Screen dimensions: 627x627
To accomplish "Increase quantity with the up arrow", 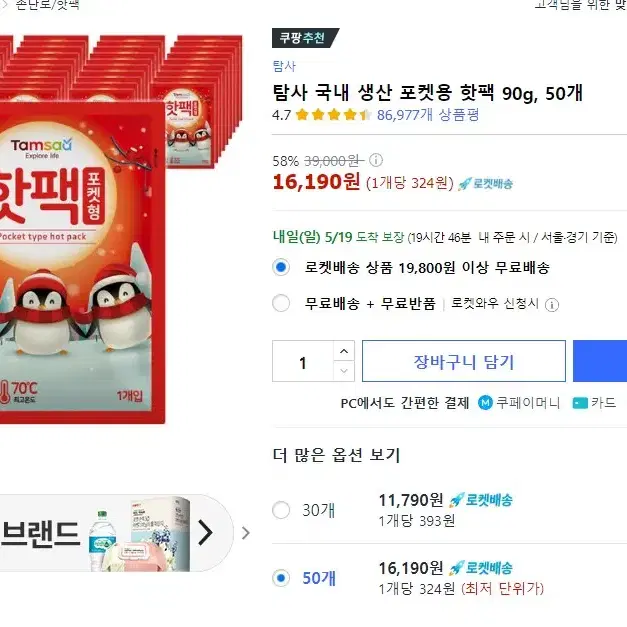I will point(344,351).
